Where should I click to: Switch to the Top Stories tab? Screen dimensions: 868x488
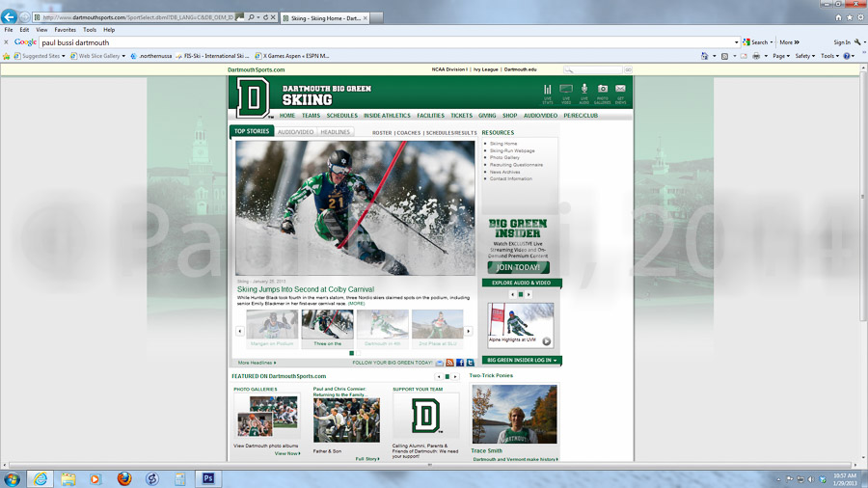coord(252,131)
